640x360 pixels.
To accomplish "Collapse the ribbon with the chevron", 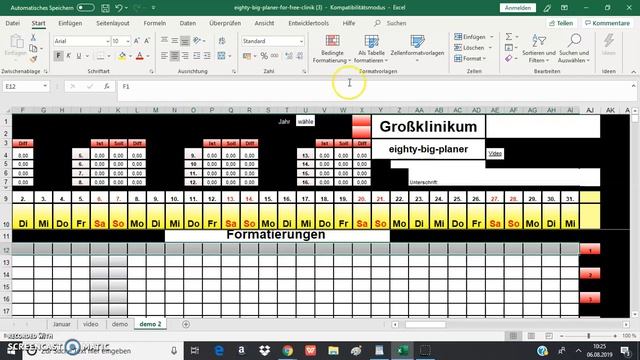I will (633, 72).
